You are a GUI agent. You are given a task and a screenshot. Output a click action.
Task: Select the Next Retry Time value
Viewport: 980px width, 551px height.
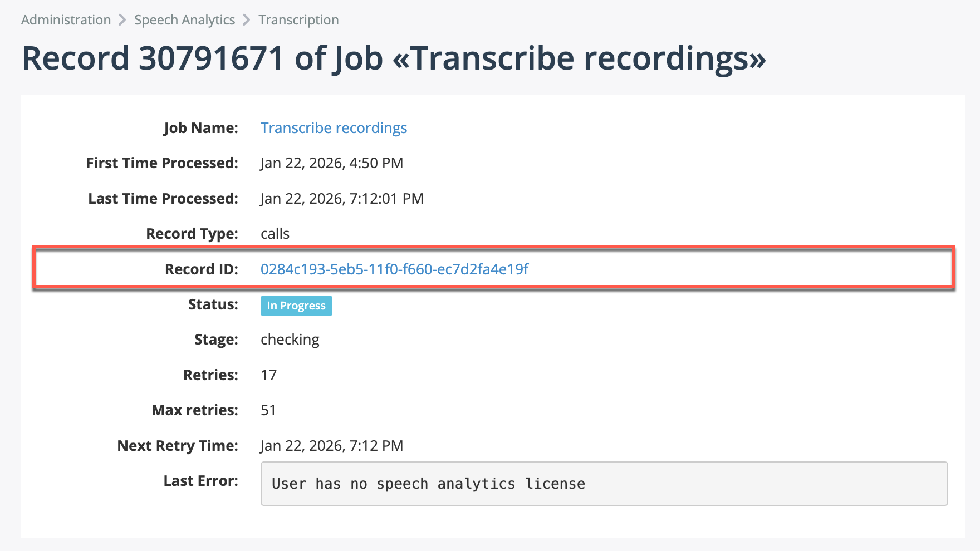click(332, 445)
